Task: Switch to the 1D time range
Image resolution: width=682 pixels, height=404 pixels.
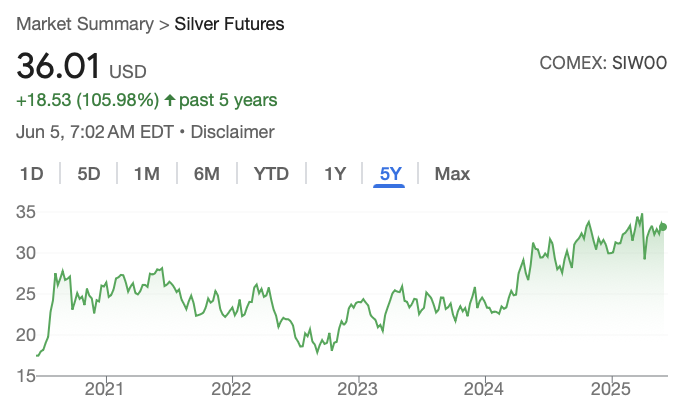Action: [x=32, y=174]
